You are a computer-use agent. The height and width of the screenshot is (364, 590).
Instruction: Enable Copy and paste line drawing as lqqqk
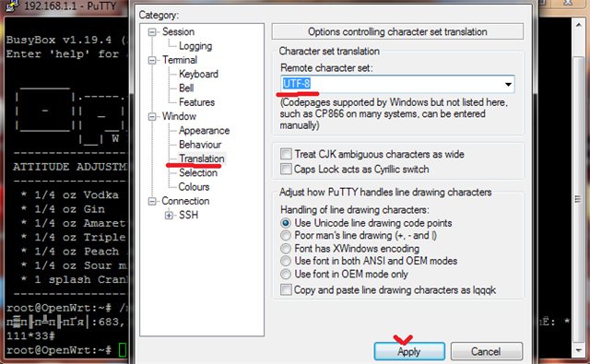coord(286,290)
